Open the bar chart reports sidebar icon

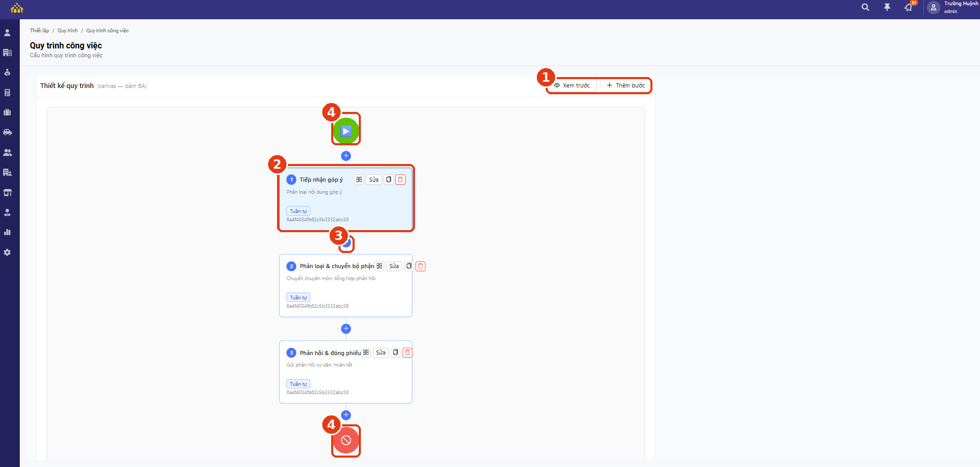(x=7, y=232)
